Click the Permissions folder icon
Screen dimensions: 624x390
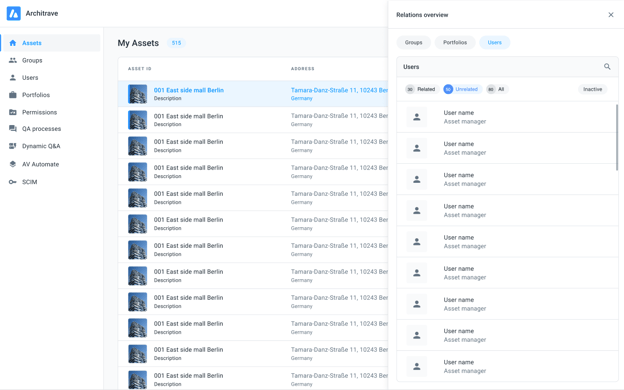pos(13,112)
